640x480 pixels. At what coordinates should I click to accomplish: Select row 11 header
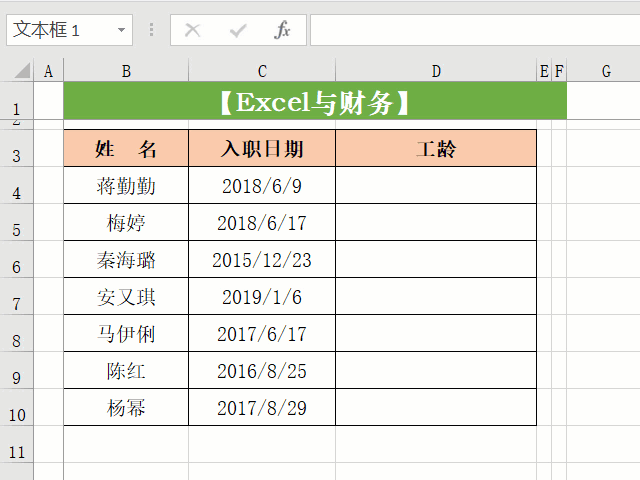(16, 444)
